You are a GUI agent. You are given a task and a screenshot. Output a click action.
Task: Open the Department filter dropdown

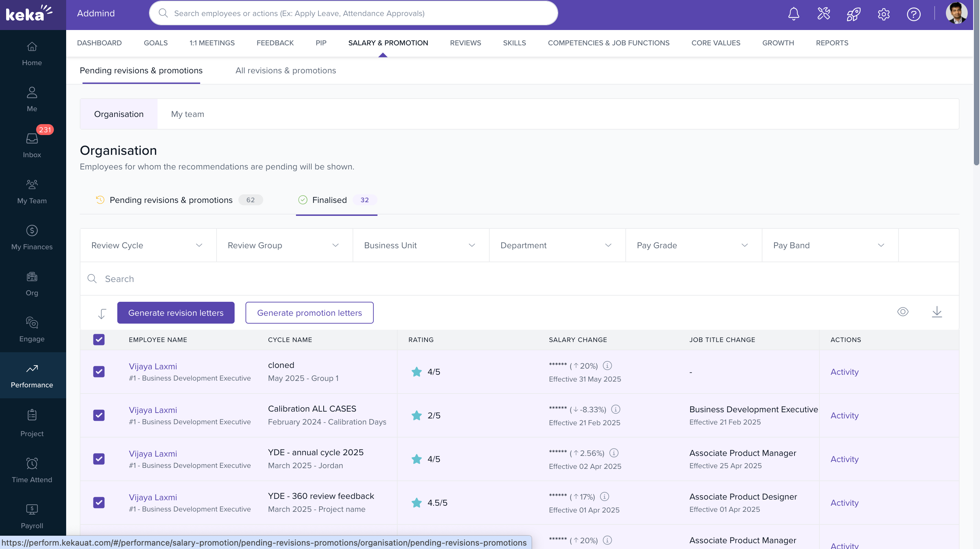[x=556, y=246]
